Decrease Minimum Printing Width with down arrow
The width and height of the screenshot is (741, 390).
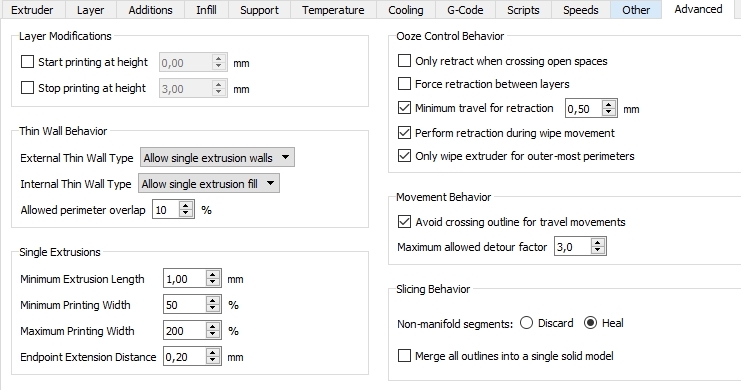point(213,309)
